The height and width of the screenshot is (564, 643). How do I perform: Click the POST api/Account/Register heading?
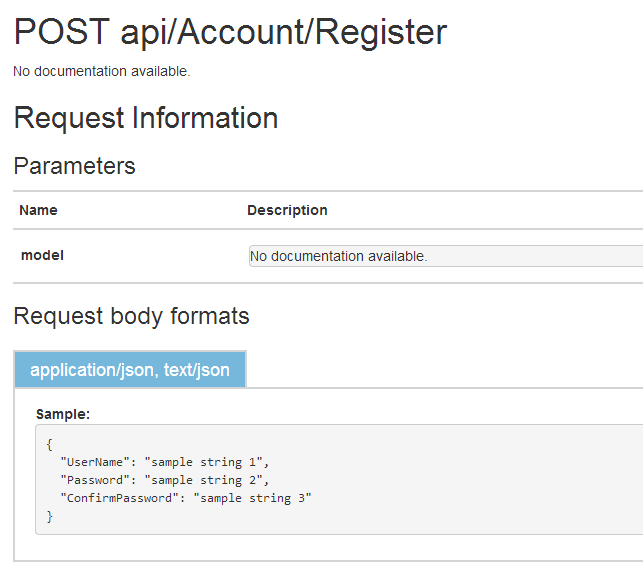click(x=230, y=33)
